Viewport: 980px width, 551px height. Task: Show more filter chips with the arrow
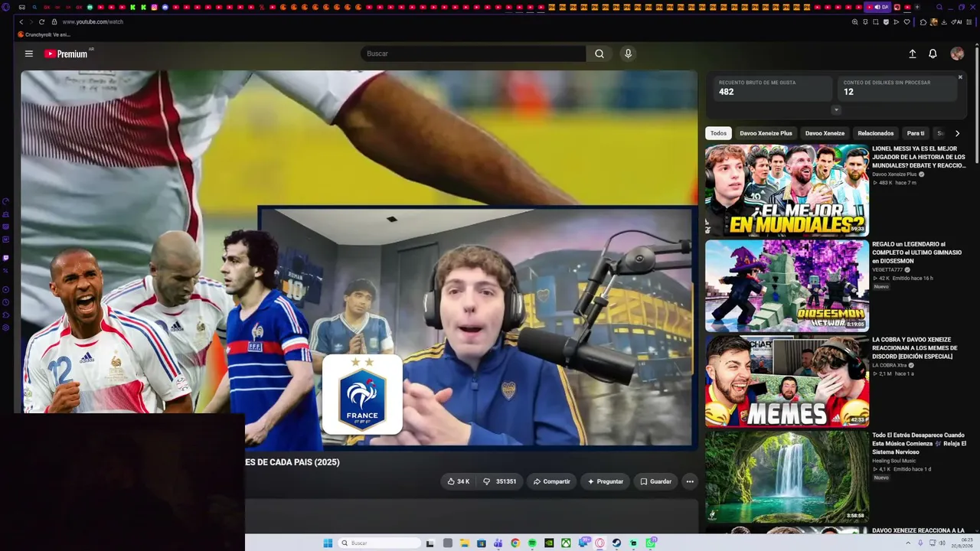coord(957,133)
